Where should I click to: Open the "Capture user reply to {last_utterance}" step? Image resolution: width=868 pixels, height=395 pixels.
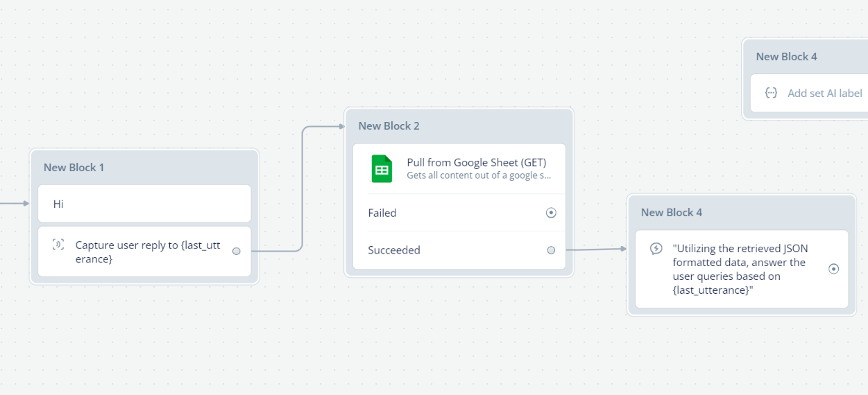144,252
